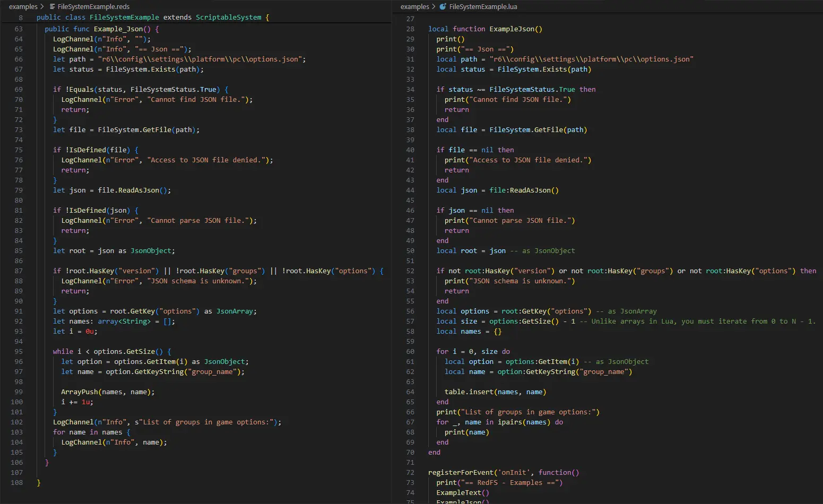Viewport: 823px width, 504px height.
Task: Click the Lua file icon in the right breadcrumb
Action: [x=443, y=7]
